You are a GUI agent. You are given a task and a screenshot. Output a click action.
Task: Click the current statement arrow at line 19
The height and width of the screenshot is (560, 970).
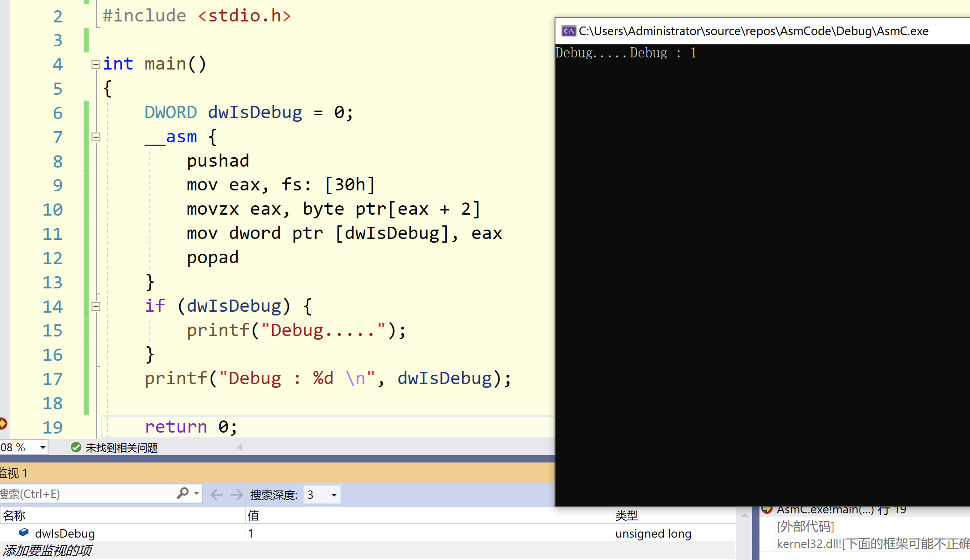point(3,423)
